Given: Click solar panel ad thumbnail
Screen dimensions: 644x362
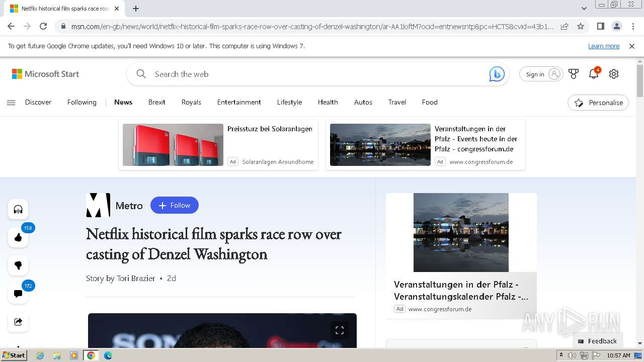Looking at the screenshot, I should [x=173, y=145].
